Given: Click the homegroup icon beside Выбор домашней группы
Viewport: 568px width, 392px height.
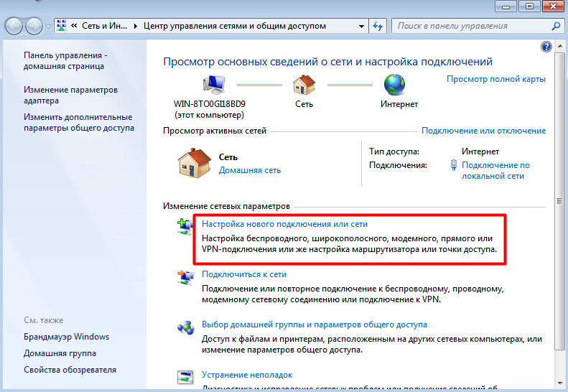Looking at the screenshot, I should (x=185, y=327).
